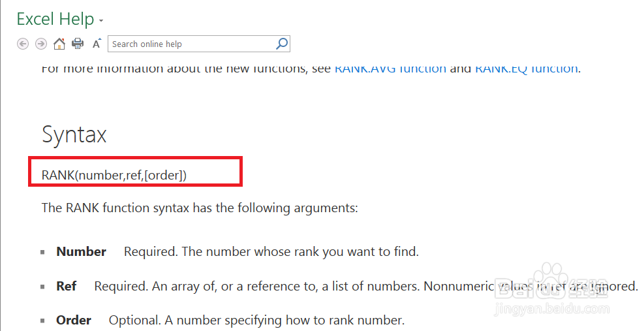644x331 pixels.
Task: Open the RANK.AVG function link
Action: [x=390, y=68]
